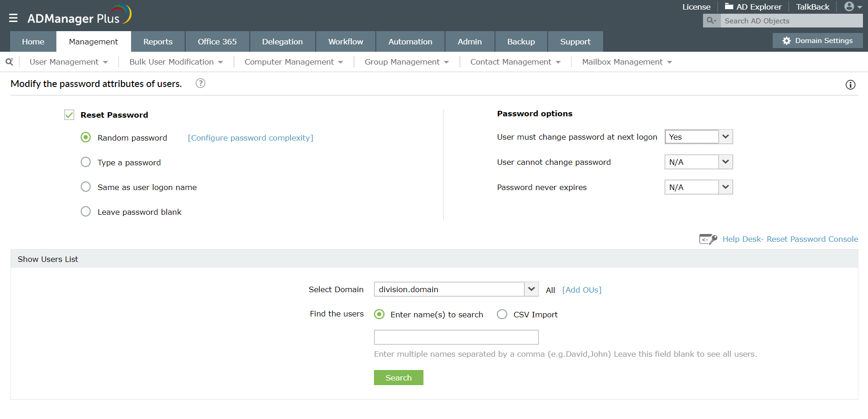Switch to the Delegation tab
This screenshot has height=419, width=868.
[282, 42]
